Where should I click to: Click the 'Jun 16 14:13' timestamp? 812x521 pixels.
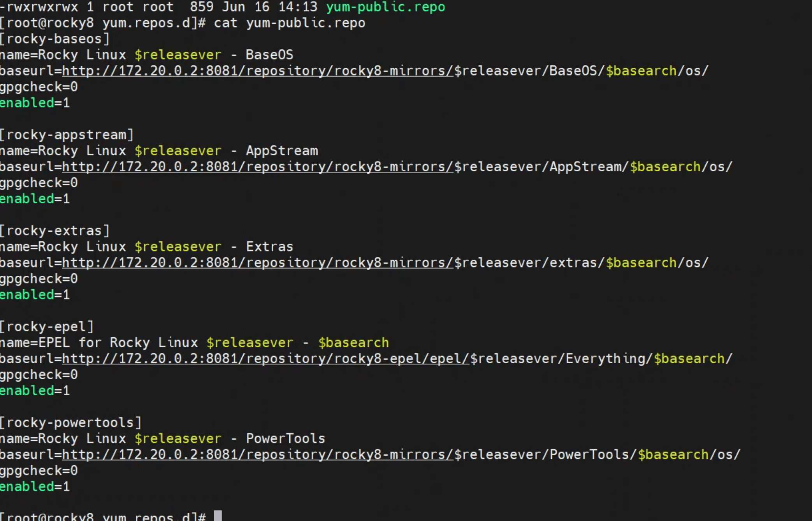pos(269,7)
